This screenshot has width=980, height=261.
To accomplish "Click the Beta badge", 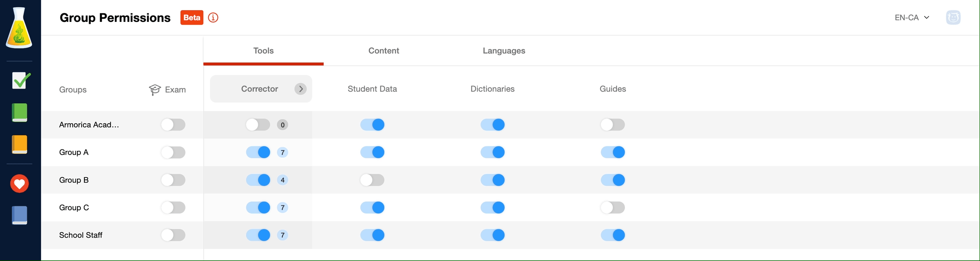I will coord(192,18).
